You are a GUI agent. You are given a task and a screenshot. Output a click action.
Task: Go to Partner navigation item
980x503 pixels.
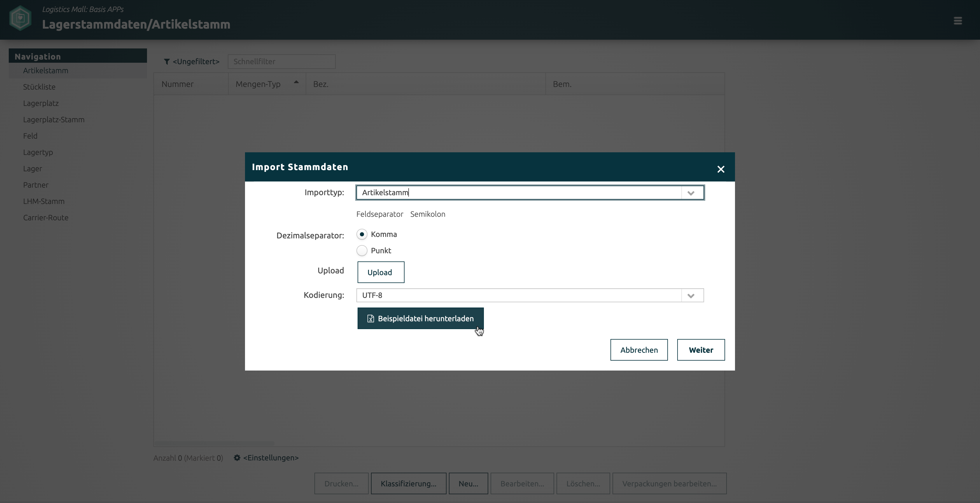click(x=36, y=185)
